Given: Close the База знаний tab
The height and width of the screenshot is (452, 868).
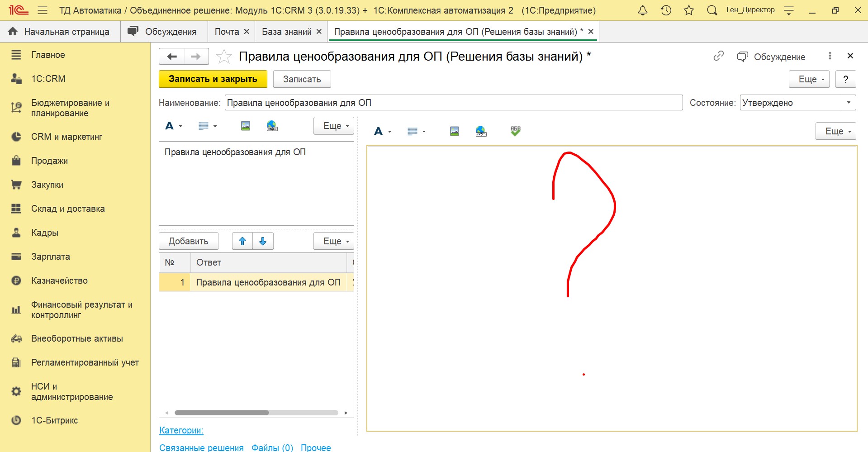Looking at the screenshot, I should pos(319,32).
